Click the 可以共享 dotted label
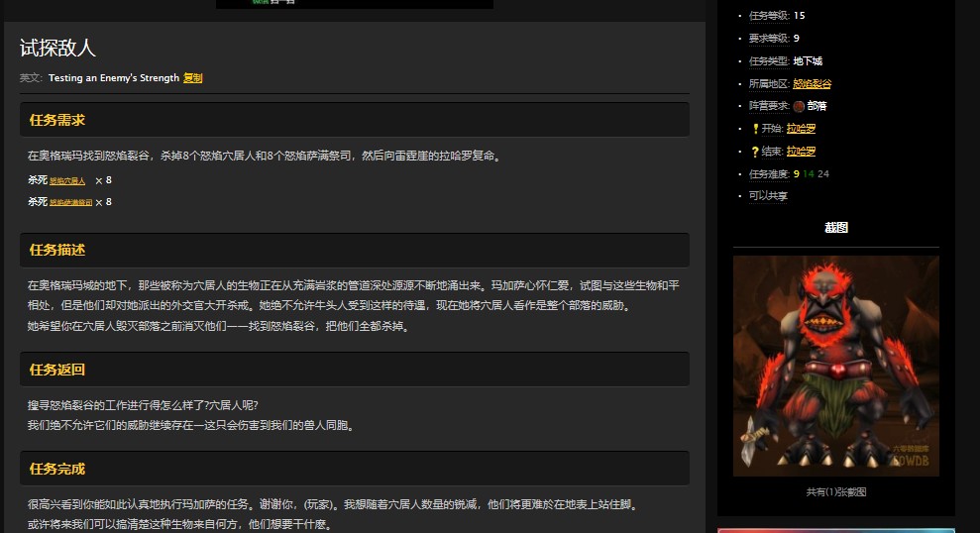Image resolution: width=980 pixels, height=533 pixels. pos(769,196)
